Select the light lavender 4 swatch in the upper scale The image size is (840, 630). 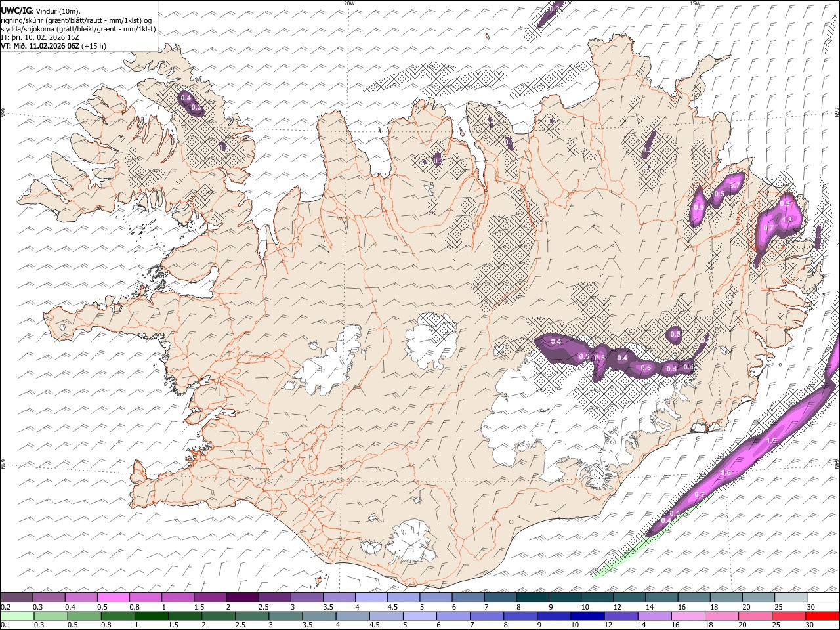[x=371, y=597]
